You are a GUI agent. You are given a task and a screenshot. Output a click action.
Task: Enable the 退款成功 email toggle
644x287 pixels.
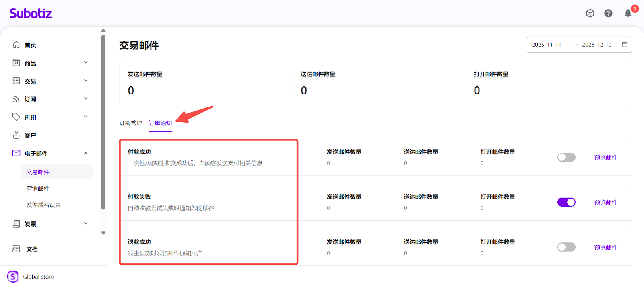pos(566,247)
